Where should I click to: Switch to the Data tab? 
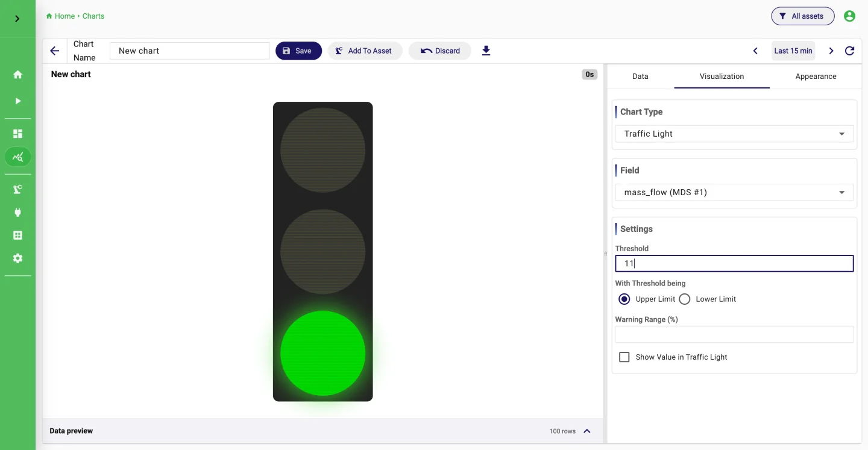pyautogui.click(x=640, y=77)
